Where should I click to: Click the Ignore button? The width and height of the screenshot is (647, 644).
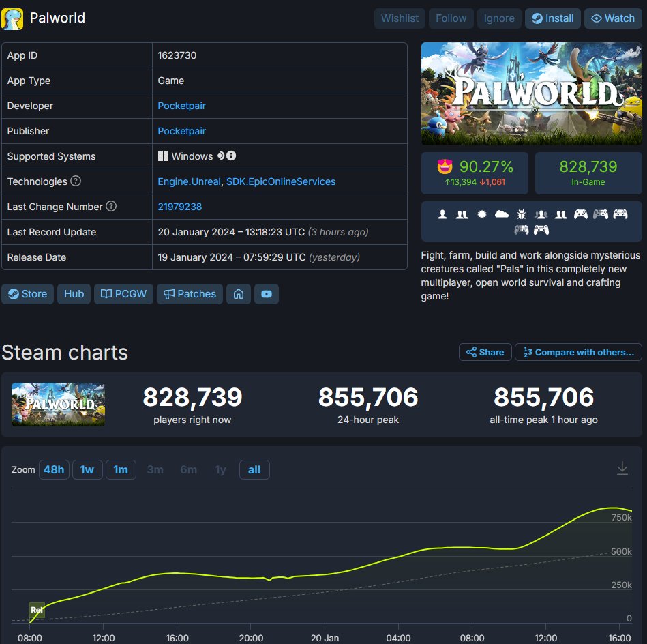pos(499,18)
